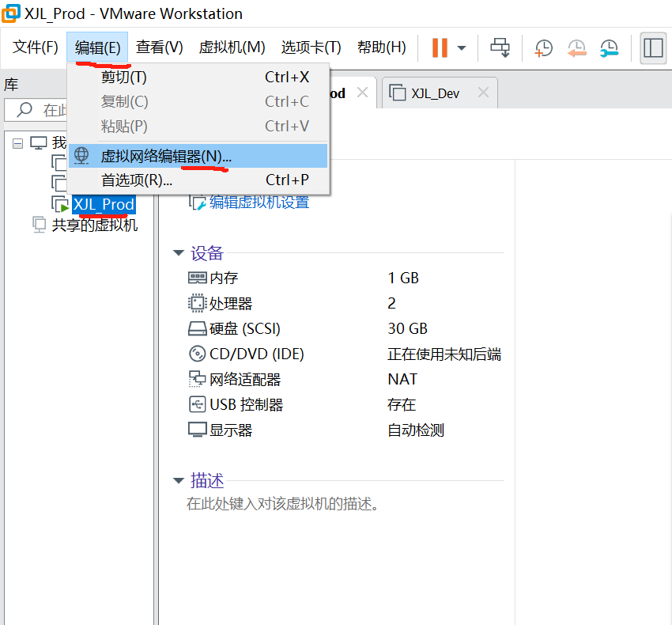Select the CD/DVD (IDE) row label
The image size is (672, 625).
(x=257, y=354)
